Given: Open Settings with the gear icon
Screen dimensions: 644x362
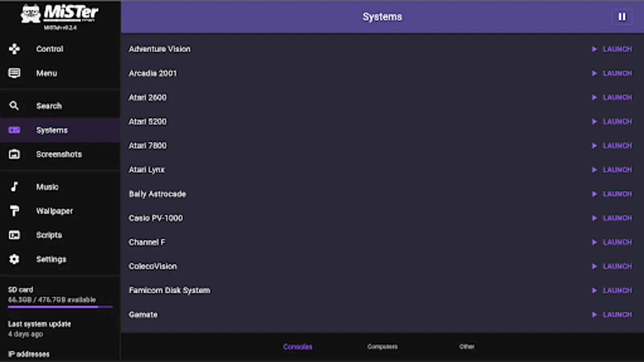Looking at the screenshot, I should pos(14,259).
